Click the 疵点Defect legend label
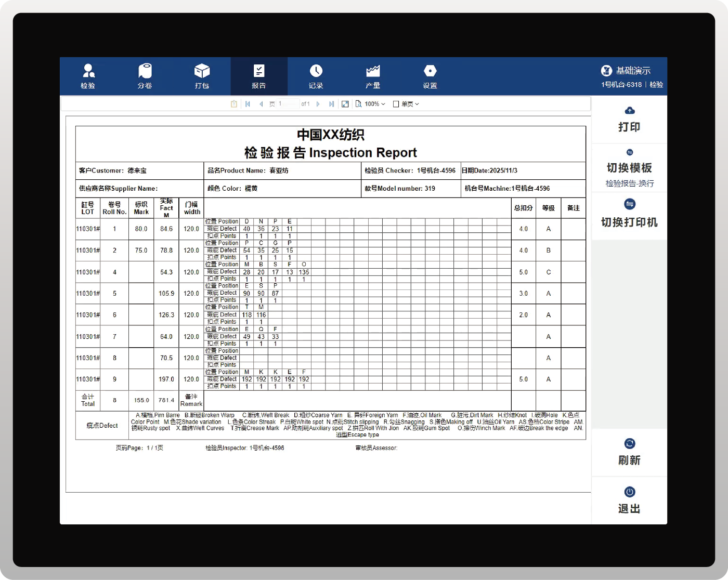This screenshot has height=580, width=728. coord(102,426)
